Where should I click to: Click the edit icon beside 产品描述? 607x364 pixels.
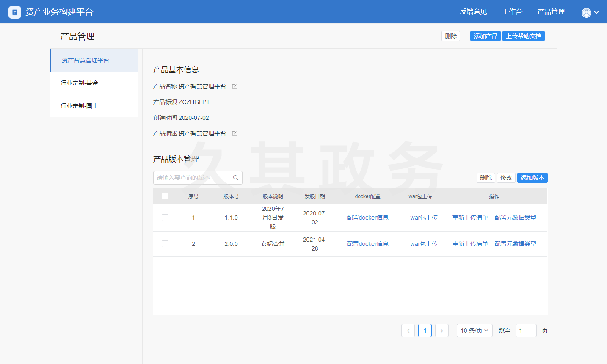pyautogui.click(x=235, y=133)
